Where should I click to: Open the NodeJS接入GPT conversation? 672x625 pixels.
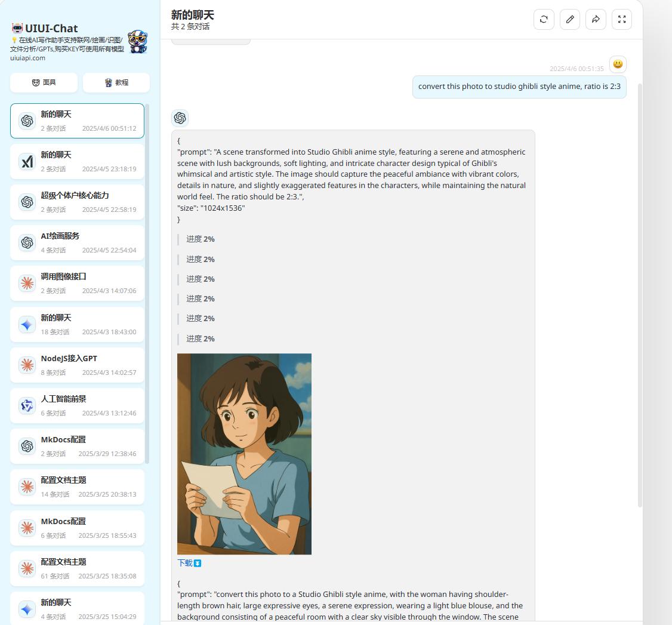pyautogui.click(x=77, y=365)
